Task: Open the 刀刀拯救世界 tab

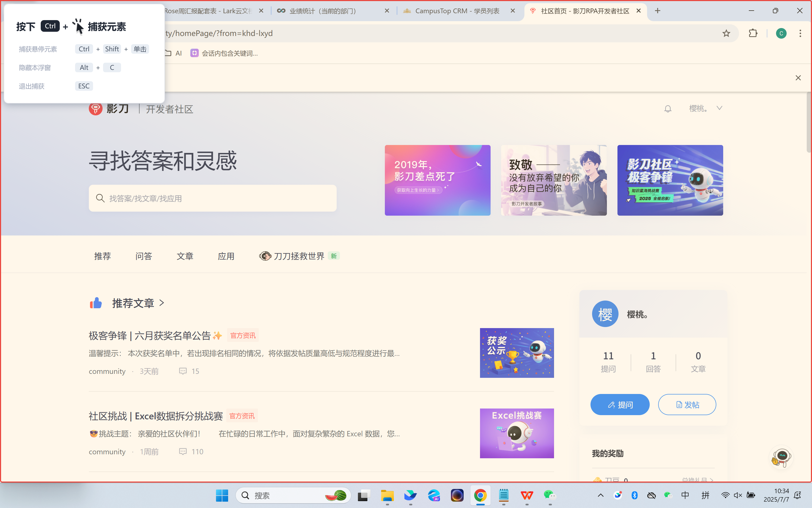Action: [x=299, y=256]
